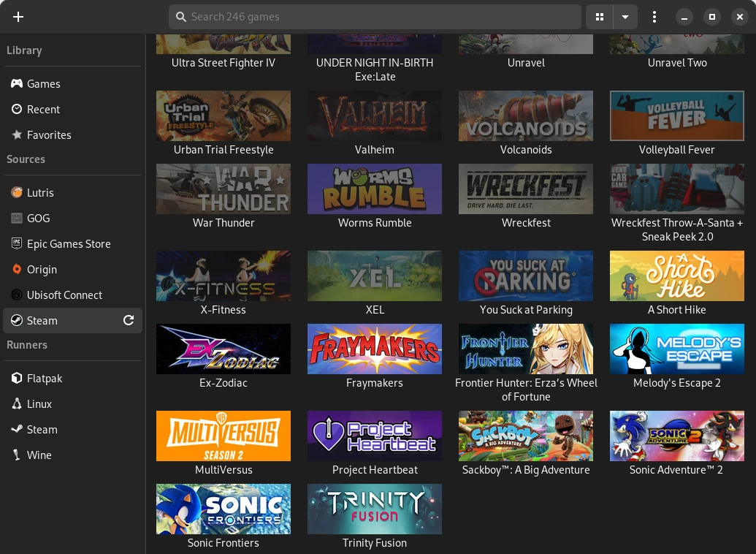Click the Flatpak box icon

point(17,379)
